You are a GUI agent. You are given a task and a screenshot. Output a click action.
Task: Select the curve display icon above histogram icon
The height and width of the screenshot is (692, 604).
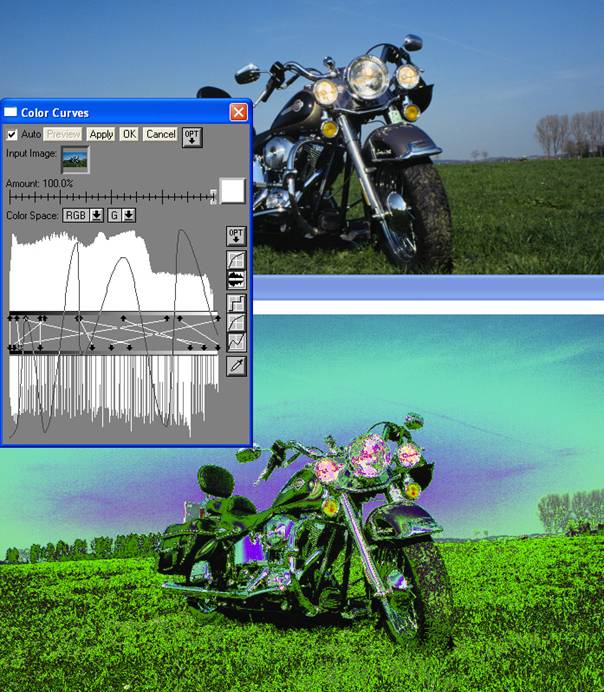point(236,260)
